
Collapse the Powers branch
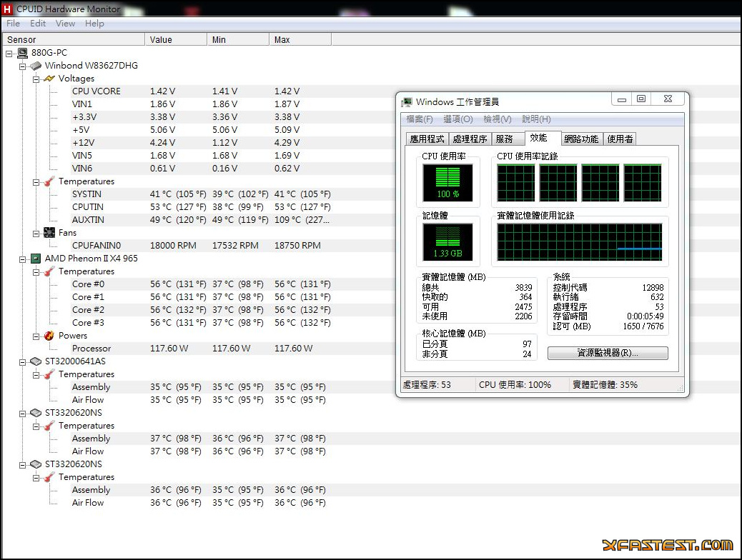pyautogui.click(x=36, y=336)
